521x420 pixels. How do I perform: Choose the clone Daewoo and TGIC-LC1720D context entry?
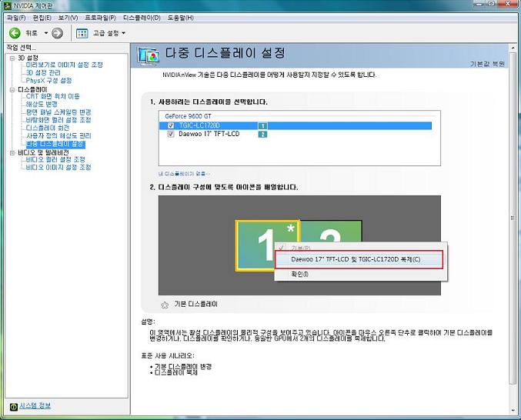[359, 260]
